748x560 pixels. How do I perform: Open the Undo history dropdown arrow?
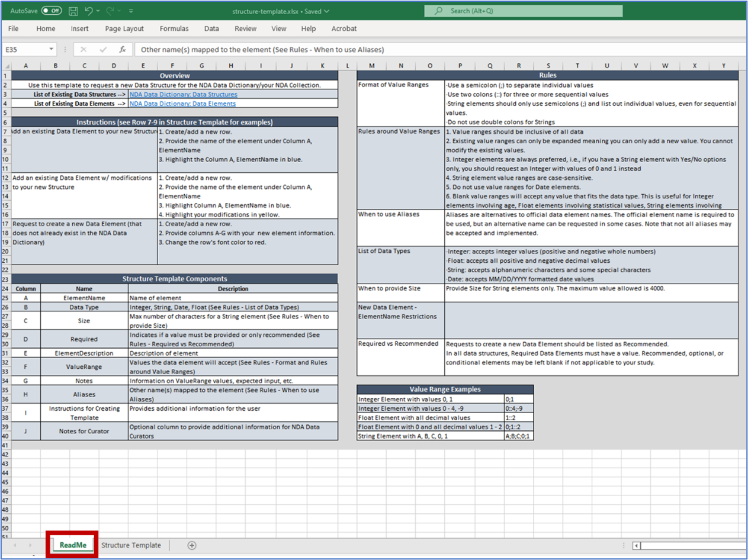99,11
